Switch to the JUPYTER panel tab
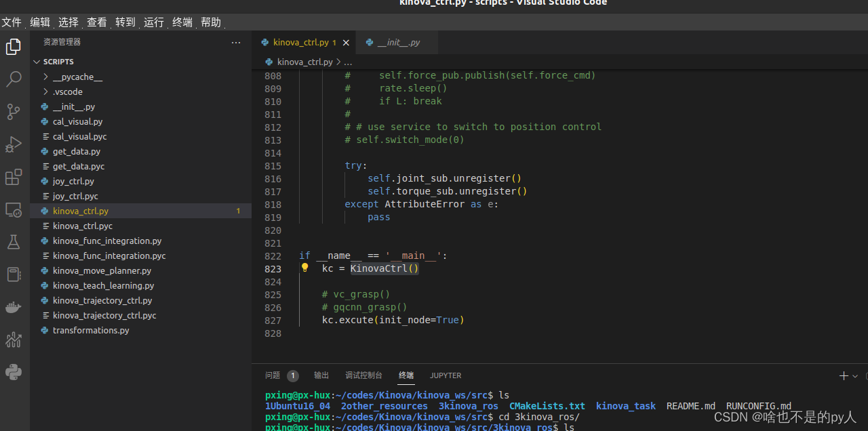This screenshot has width=868, height=431. (x=446, y=375)
